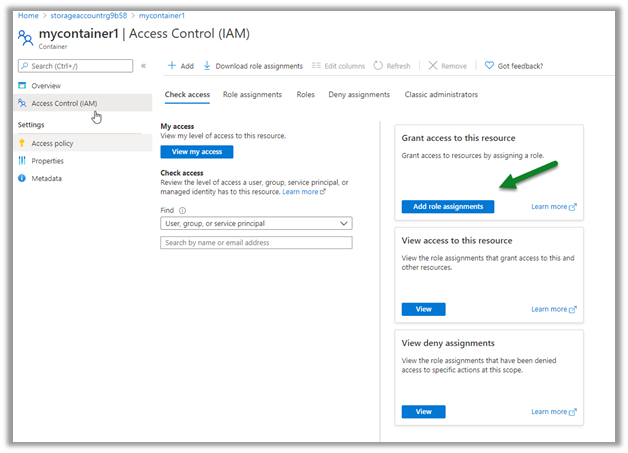This screenshot has width=628, height=453.
Task: Open the Classic administrators tab
Action: (441, 95)
